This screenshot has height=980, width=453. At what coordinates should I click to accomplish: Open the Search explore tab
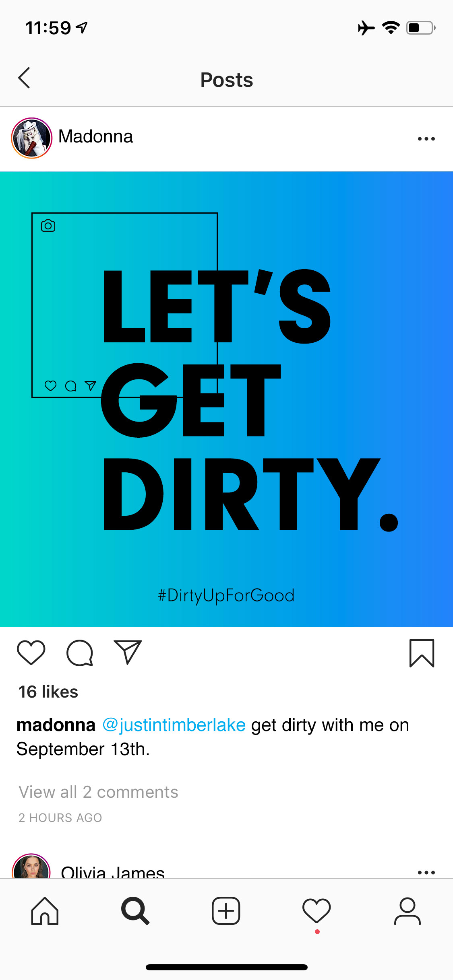point(135,911)
